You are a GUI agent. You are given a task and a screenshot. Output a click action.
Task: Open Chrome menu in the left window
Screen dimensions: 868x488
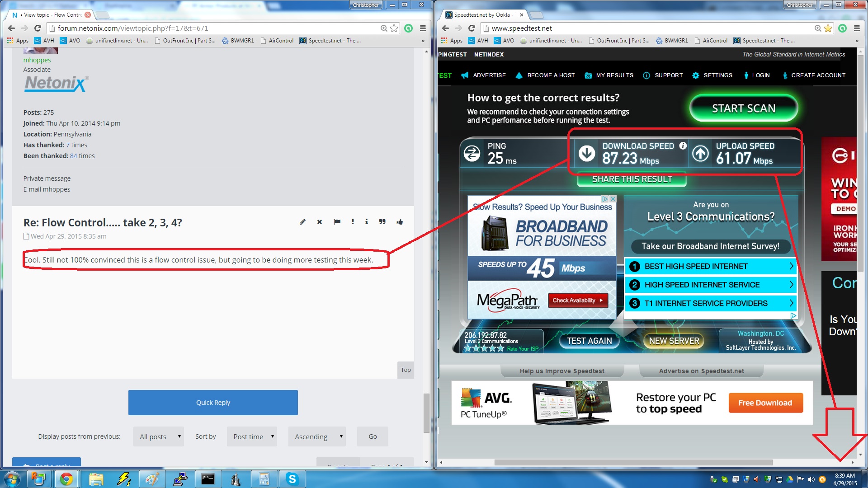(x=423, y=28)
